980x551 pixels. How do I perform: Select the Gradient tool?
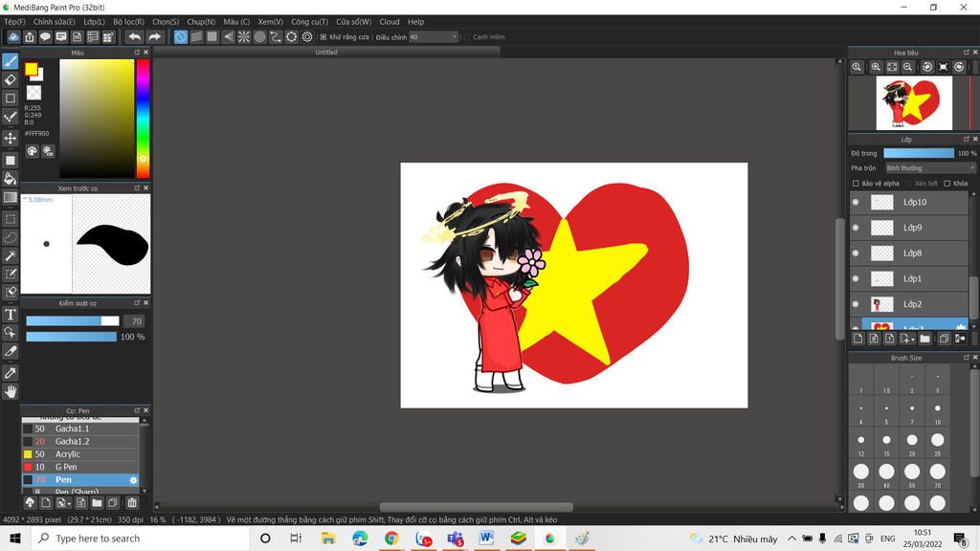pos(10,197)
